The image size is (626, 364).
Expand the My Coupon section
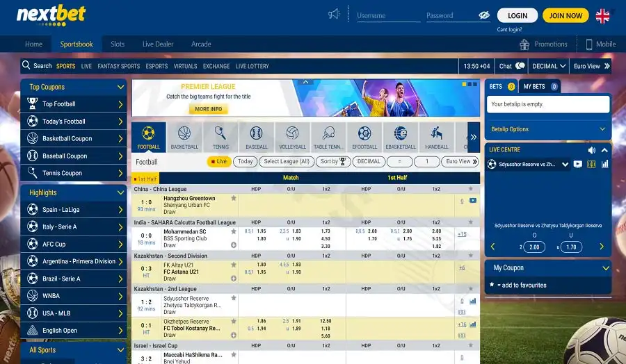(606, 268)
